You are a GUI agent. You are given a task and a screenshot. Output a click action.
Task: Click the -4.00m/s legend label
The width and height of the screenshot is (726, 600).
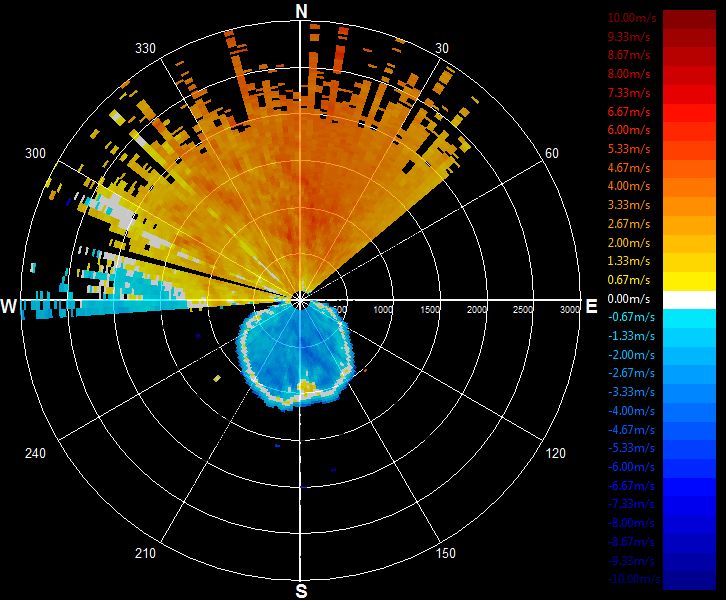click(x=631, y=411)
